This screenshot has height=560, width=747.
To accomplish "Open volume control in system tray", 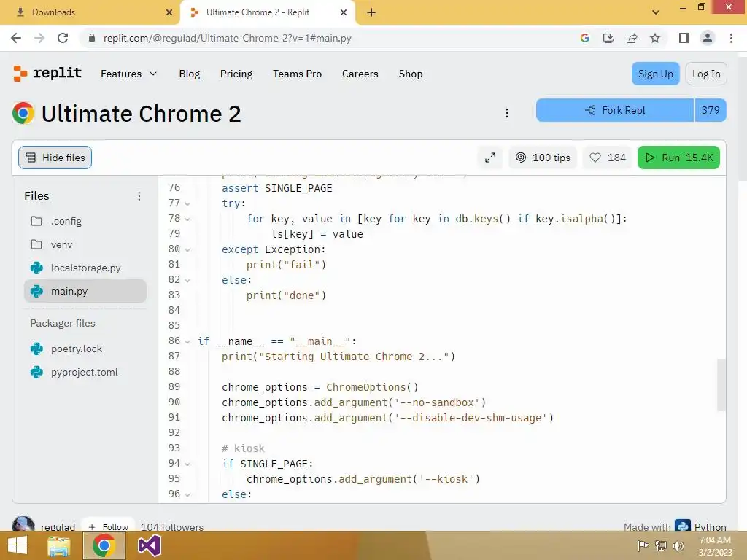I will pos(678,545).
